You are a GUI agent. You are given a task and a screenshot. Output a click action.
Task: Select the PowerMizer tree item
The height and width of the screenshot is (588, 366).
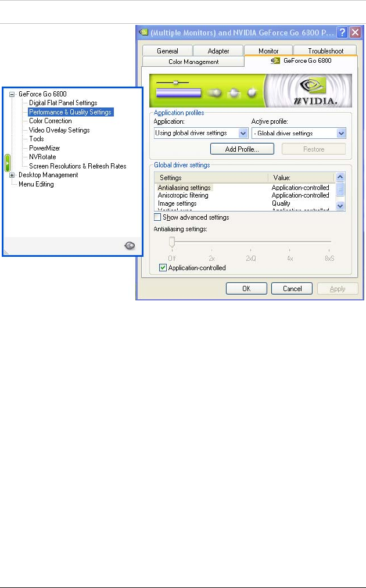(x=44, y=148)
